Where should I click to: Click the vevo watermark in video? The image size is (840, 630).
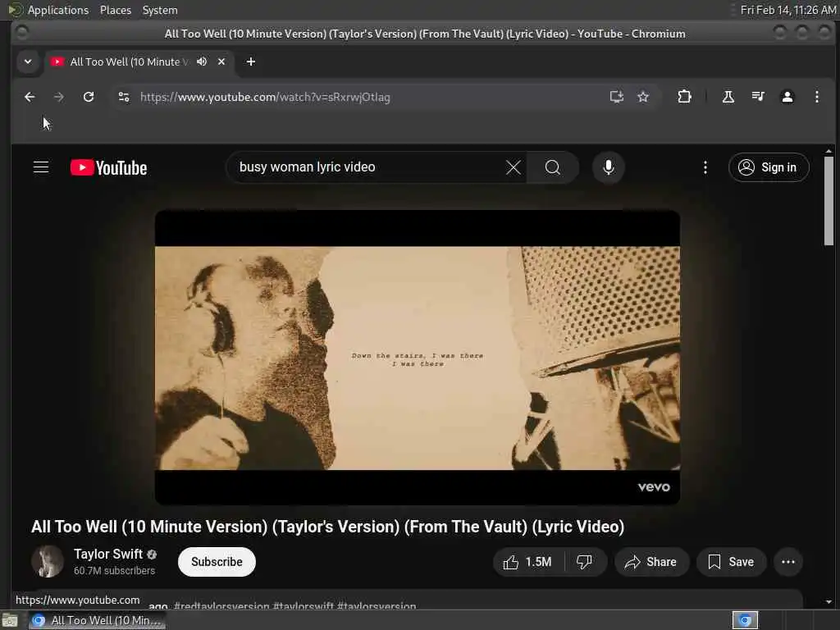tap(654, 487)
